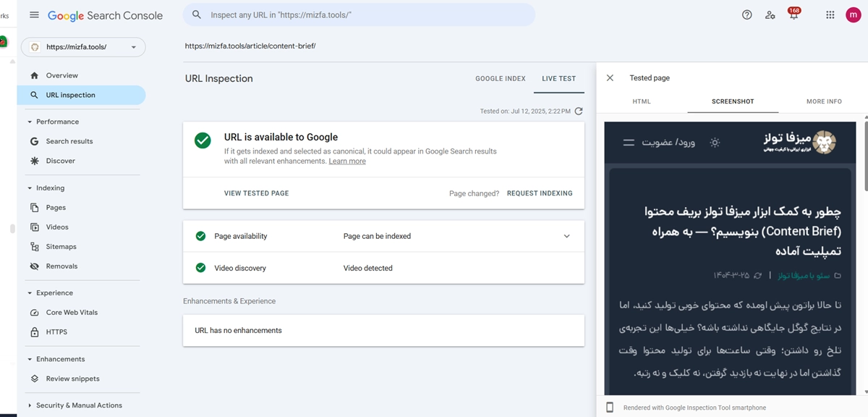Click ورود/ عضویت login link in screenshot
Viewport: 868px width, 417px height.
click(x=668, y=143)
